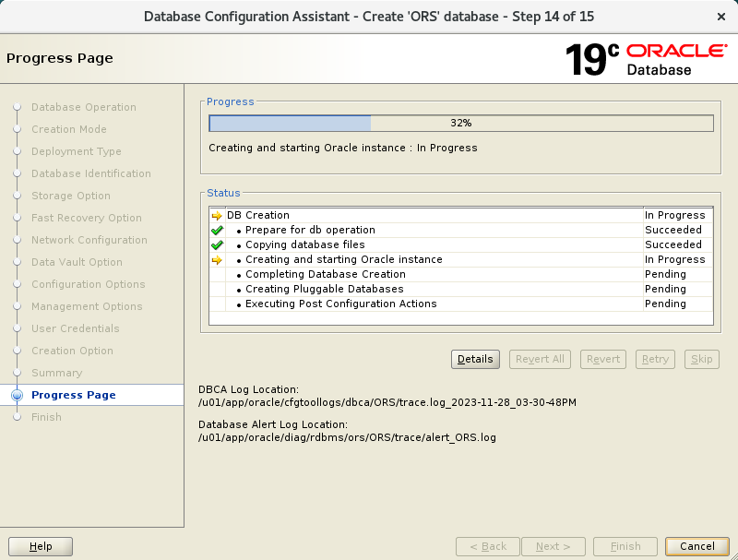Click the Next button

(x=553, y=546)
